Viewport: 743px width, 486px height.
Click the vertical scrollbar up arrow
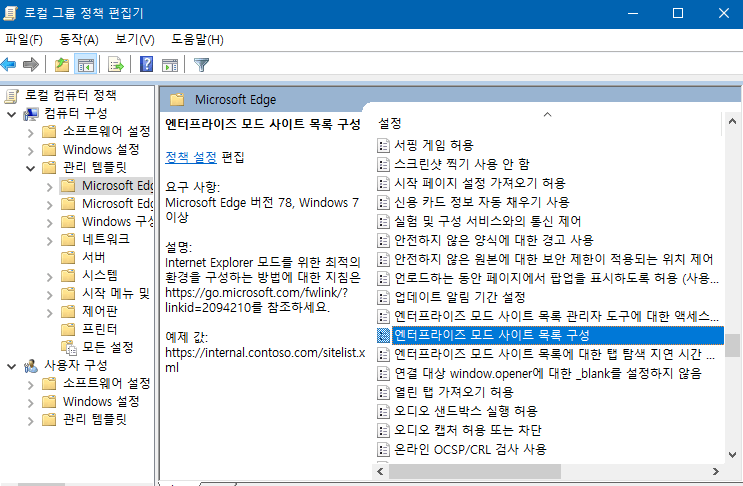click(732, 121)
